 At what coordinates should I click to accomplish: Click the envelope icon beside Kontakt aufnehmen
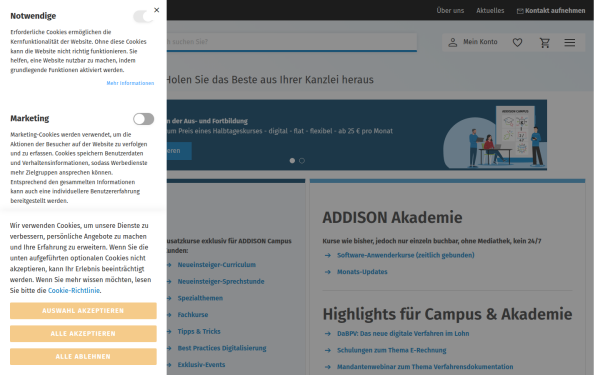[520, 11]
